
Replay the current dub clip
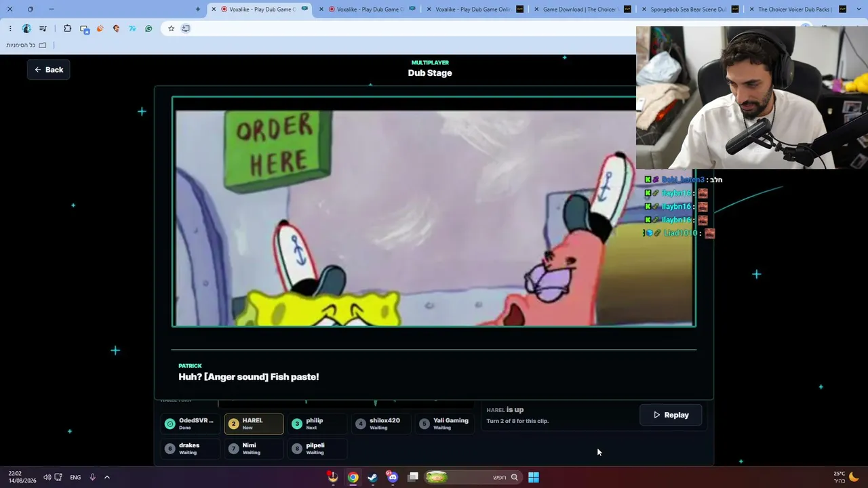point(671,415)
